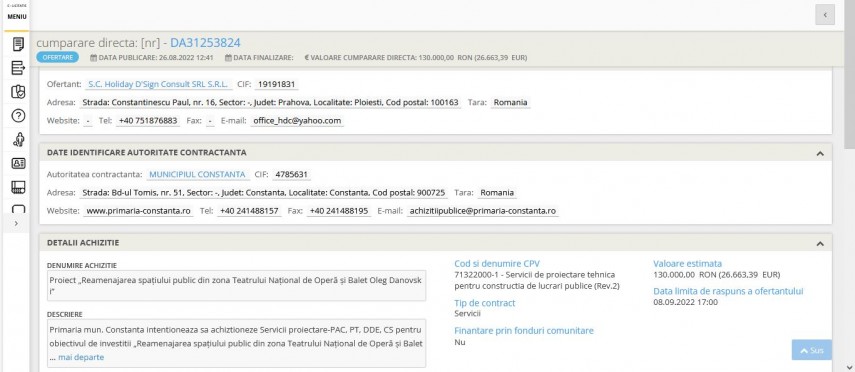Select the address Strada: Bd-ul Tomis, nr. 51
The image size is (855, 372).
(x=263, y=193)
